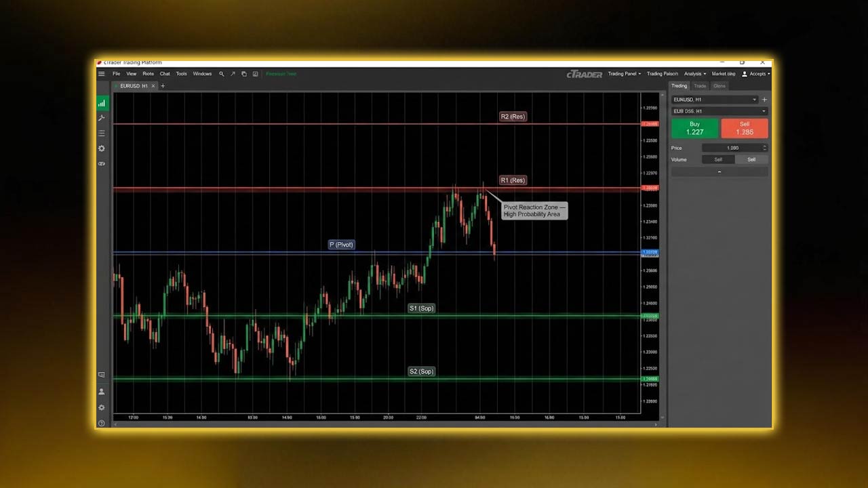
Task: Click the red Sell 1.285 button
Action: [745, 128]
